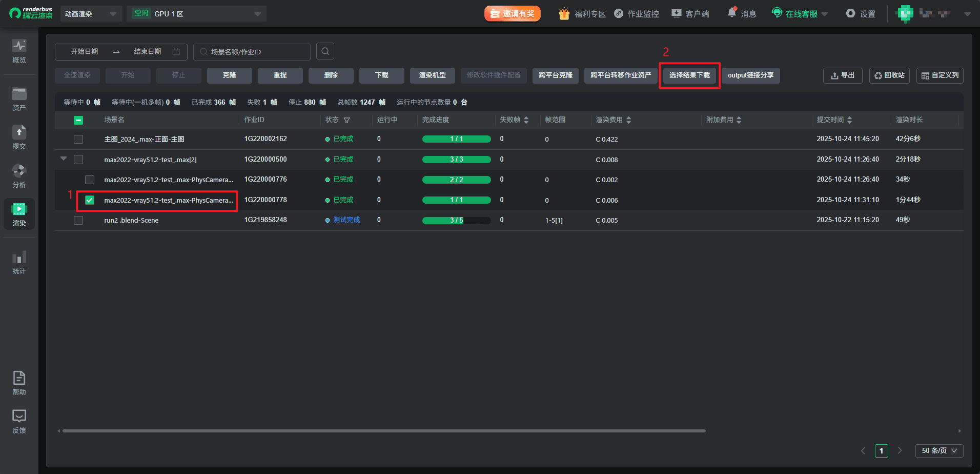Collapse the max2022-vray51.2-test_.max[2] row group

pos(64,159)
